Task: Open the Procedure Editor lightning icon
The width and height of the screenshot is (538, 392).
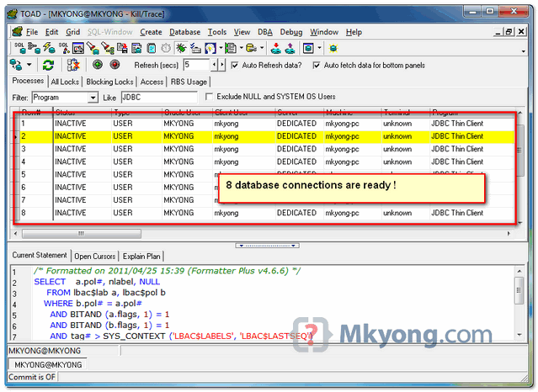Action: [x=49, y=48]
